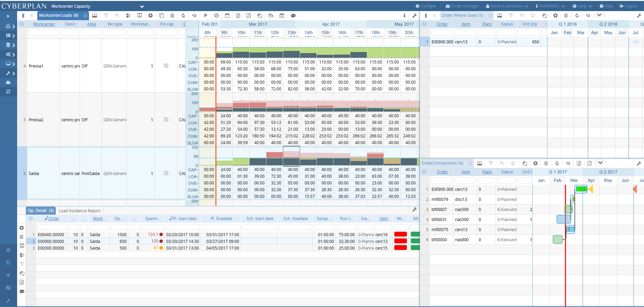The width and height of the screenshot is (644, 307).
Task: Open the comments bubble in the WorkcenterLoads toolbar
Action: click(294, 15)
